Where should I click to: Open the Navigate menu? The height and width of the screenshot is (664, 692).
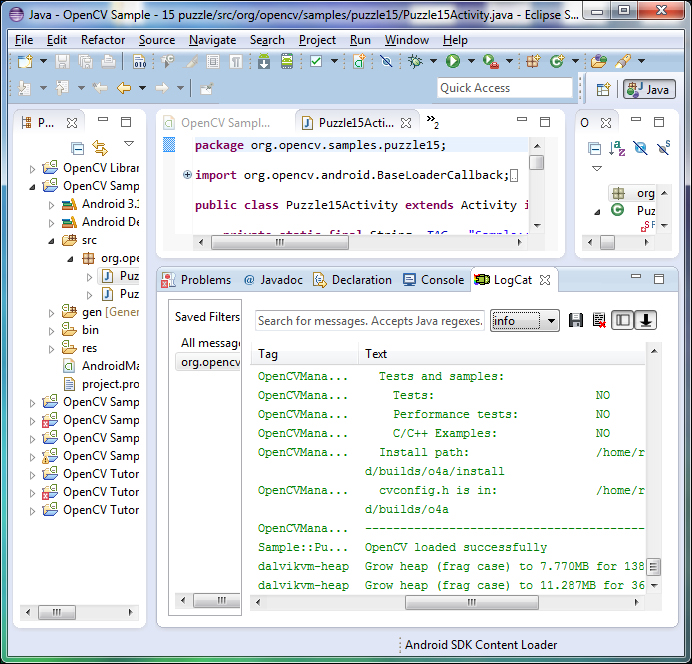pyautogui.click(x=212, y=40)
